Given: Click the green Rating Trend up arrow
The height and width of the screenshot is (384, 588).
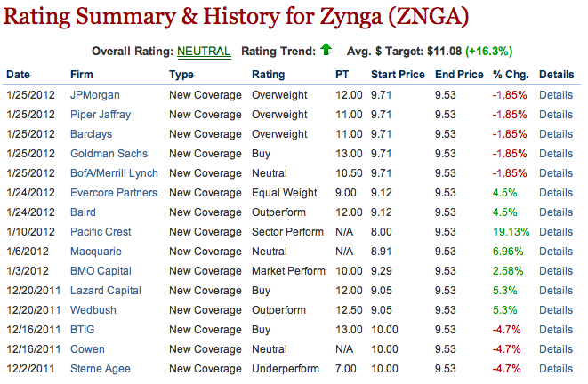Looking at the screenshot, I should tap(327, 52).
